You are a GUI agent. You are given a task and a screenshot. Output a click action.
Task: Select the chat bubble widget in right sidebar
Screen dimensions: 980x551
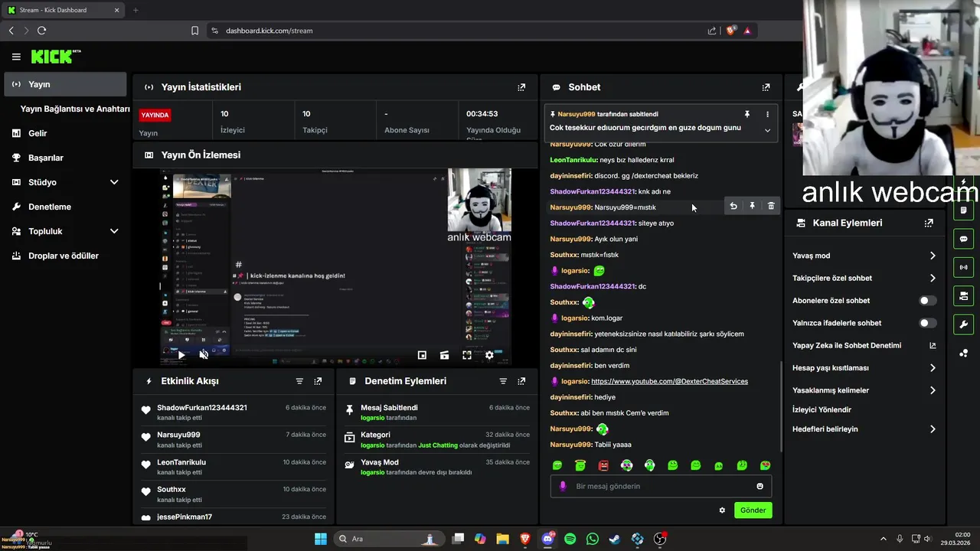[963, 239]
